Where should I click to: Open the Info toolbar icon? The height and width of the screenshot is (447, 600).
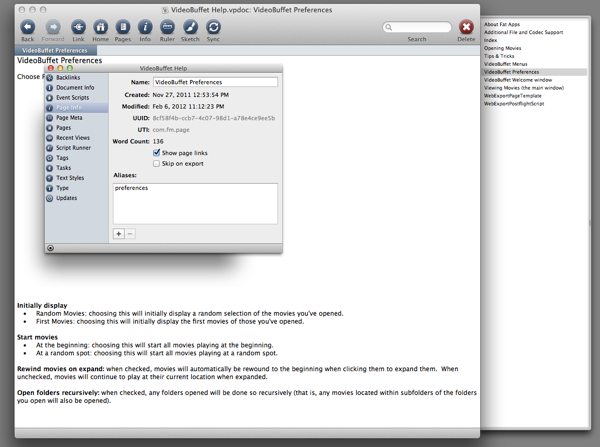click(145, 27)
